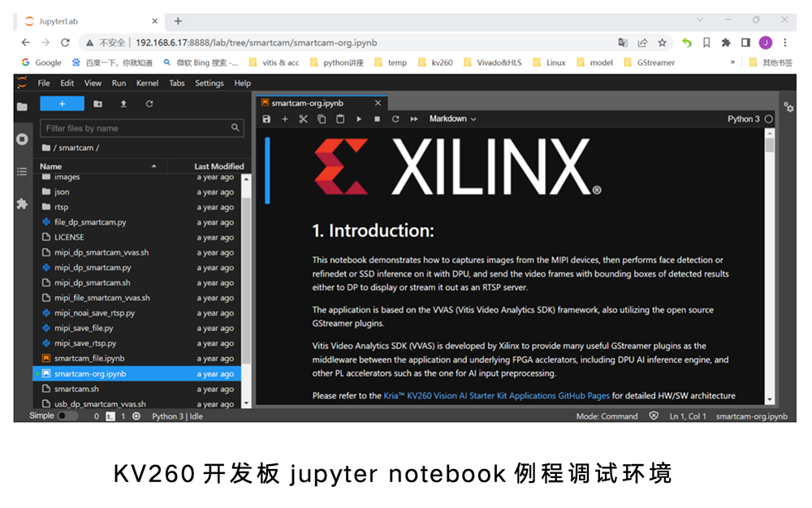The height and width of the screenshot is (508, 812).
Task: Restart the kernel via circular arrow icon
Action: (395, 118)
